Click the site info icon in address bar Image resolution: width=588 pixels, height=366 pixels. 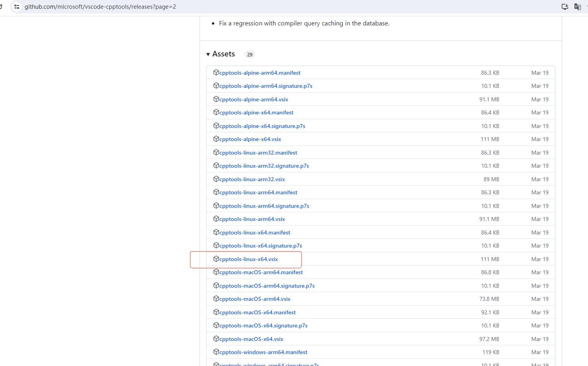pyautogui.click(x=17, y=7)
